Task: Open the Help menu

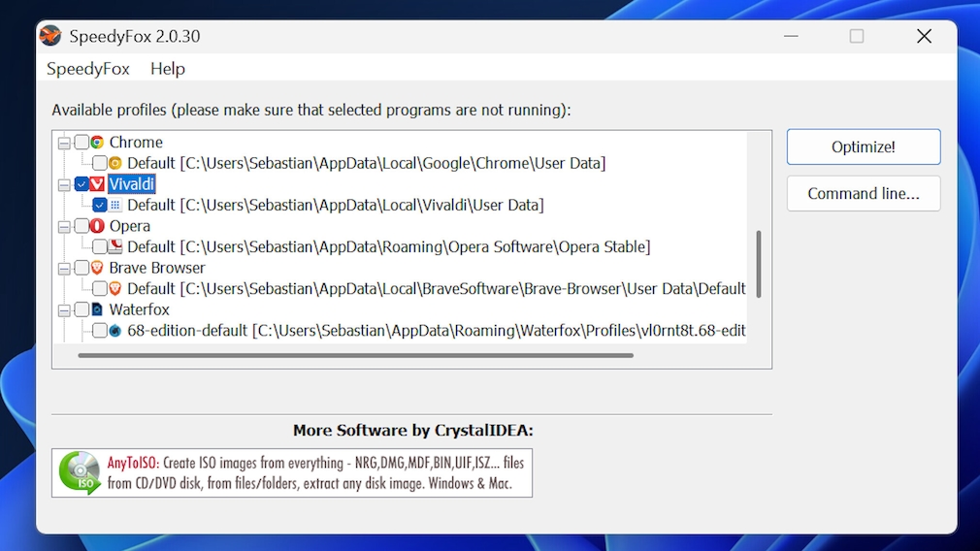Action: [168, 69]
